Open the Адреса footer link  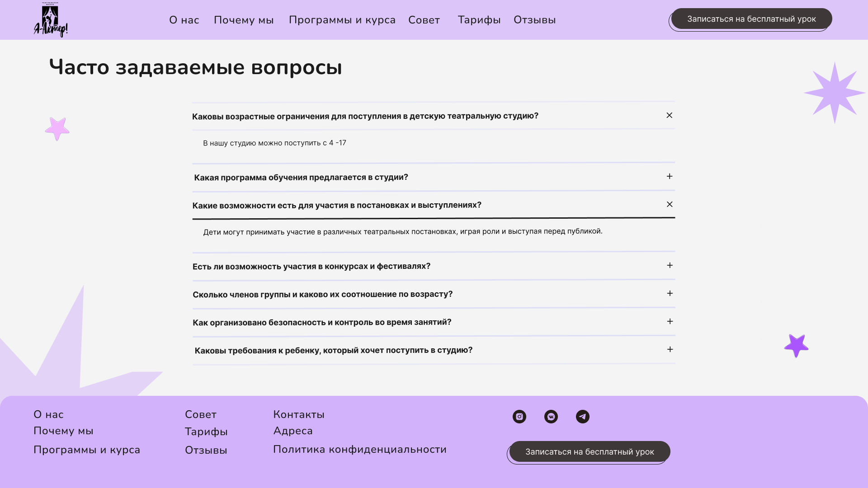tap(292, 431)
